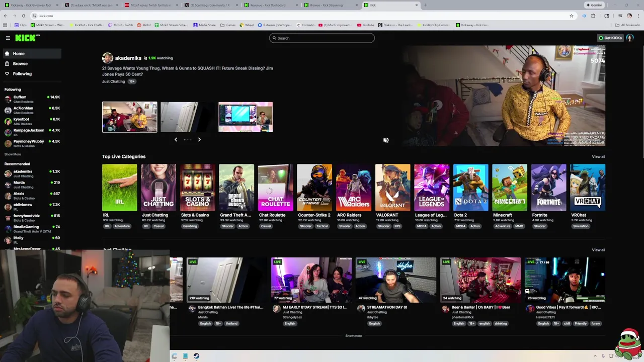Viewport: 644px width, 362px height.
Task: Open Bangkok Batman Live stream card
Action: pos(227,280)
